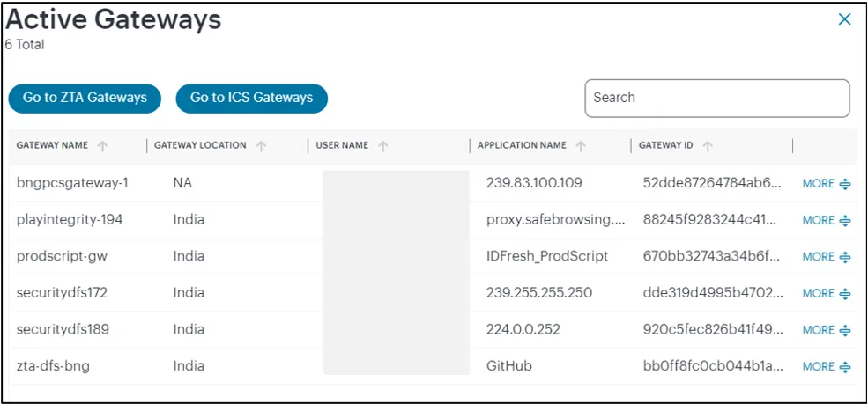Sort by Gateway ID arrow icon

click(x=708, y=146)
